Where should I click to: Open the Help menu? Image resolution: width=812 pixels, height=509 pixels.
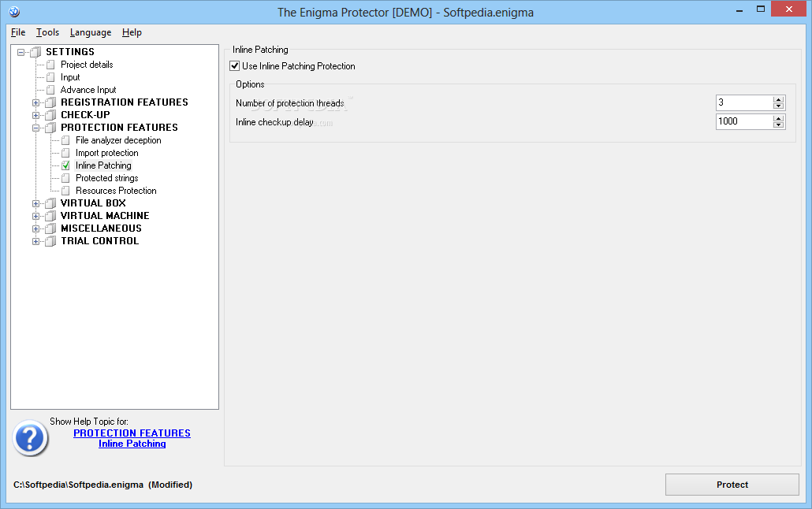(x=132, y=32)
